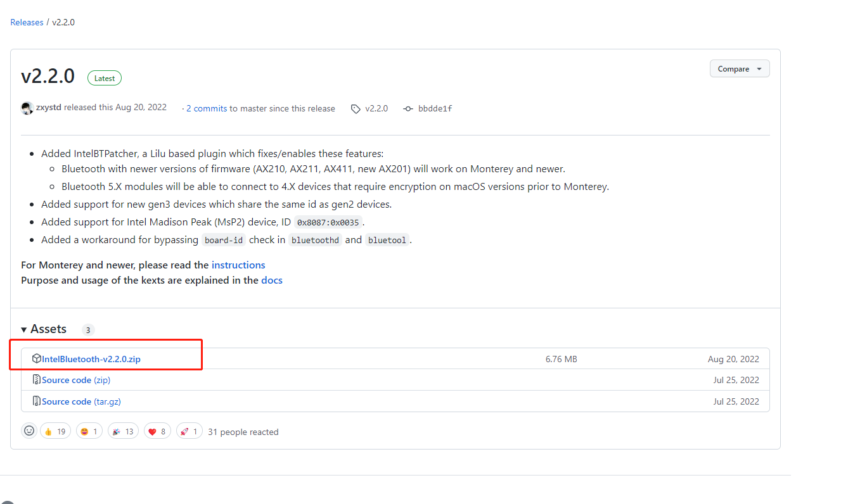Screen dimensions: 867x504
Task: Open the instructions link for Monterey
Action: point(238,265)
